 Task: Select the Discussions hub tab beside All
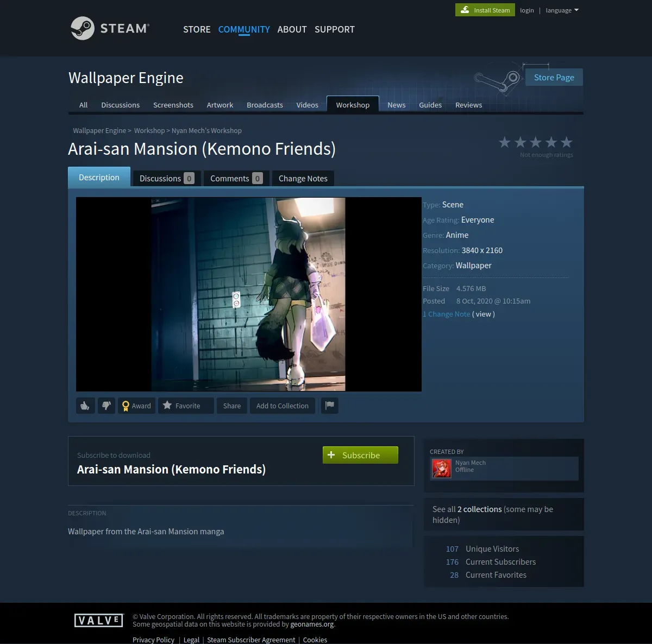[x=121, y=105]
